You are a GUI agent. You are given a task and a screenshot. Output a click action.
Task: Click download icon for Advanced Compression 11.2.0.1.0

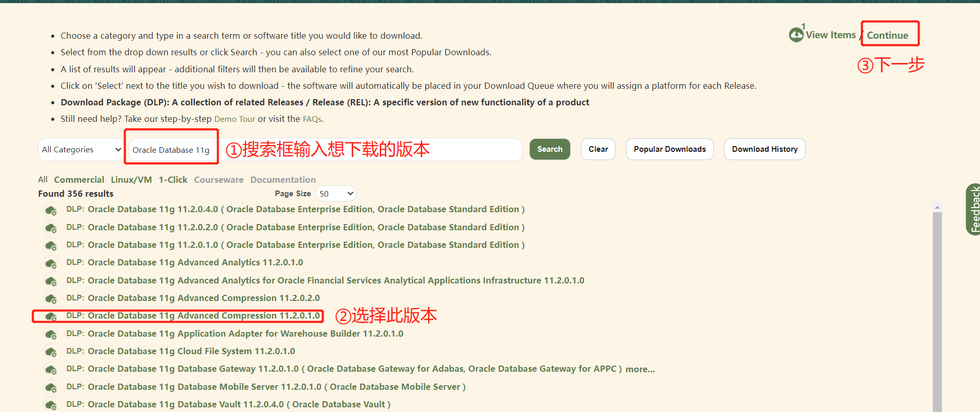[51, 316]
